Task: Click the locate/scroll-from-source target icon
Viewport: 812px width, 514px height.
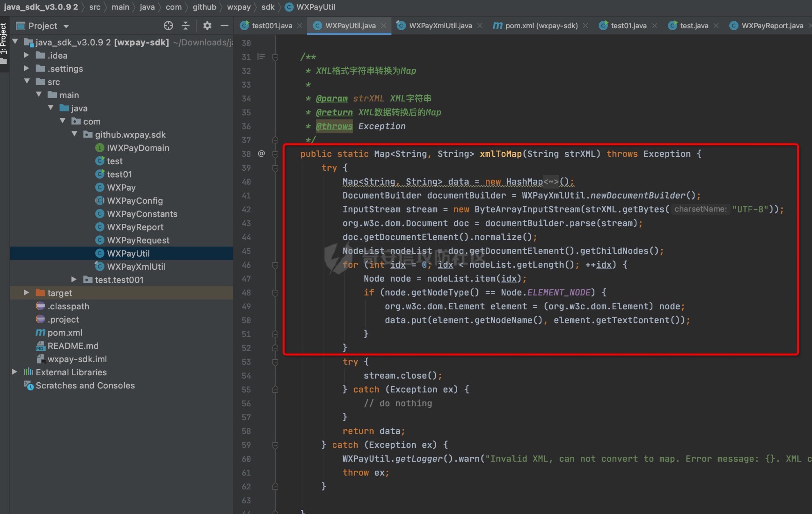Action: coord(168,26)
